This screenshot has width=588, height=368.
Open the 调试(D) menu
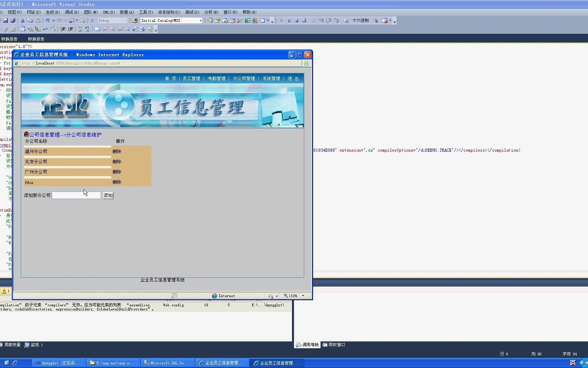(x=72, y=12)
